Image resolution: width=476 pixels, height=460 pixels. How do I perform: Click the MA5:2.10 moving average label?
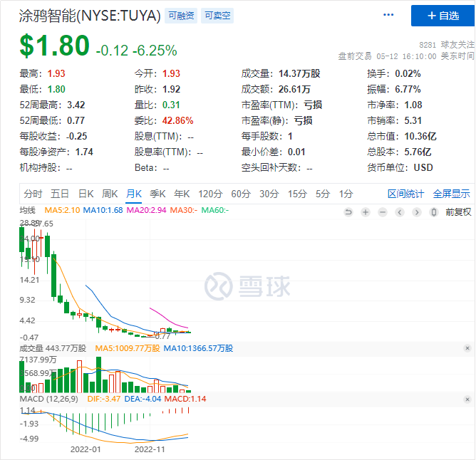point(62,210)
